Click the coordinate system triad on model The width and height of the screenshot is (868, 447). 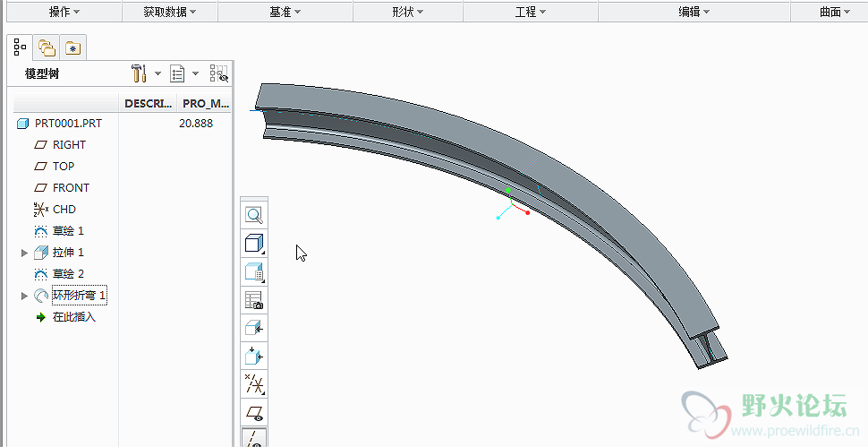512,204
